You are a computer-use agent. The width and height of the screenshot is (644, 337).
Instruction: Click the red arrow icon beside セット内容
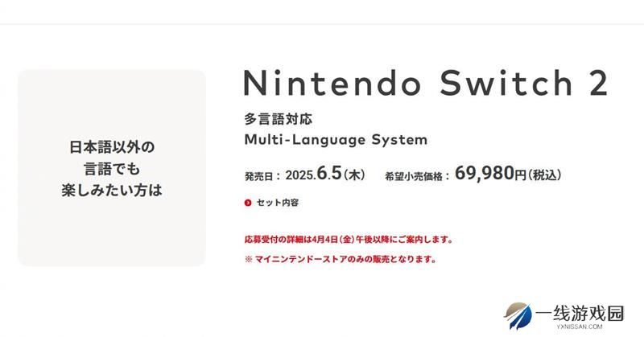tap(248, 203)
